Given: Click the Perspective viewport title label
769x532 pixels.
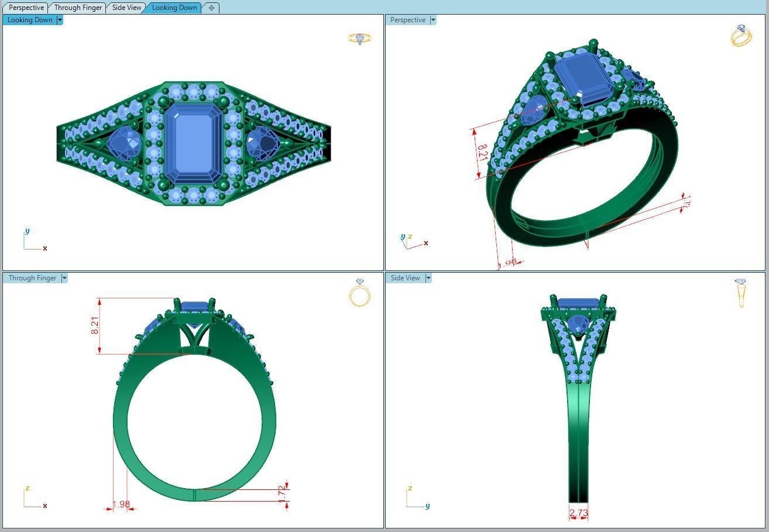Looking at the screenshot, I should [x=408, y=20].
